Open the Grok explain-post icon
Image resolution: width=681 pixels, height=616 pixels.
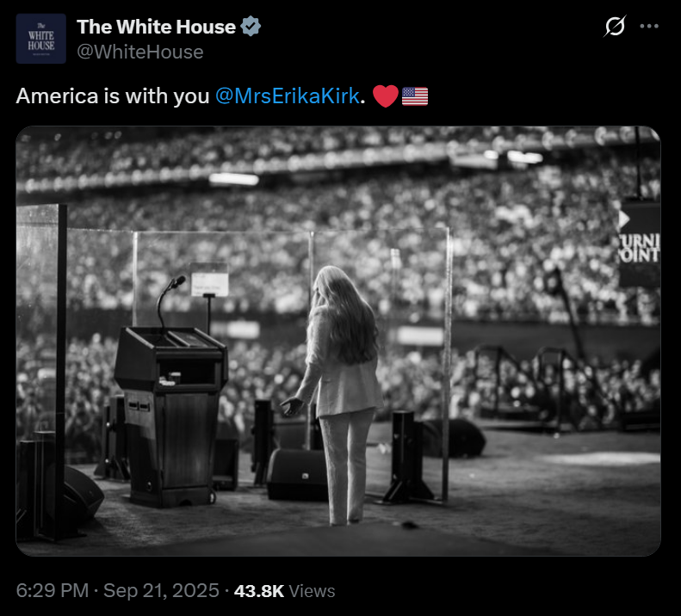click(x=615, y=26)
